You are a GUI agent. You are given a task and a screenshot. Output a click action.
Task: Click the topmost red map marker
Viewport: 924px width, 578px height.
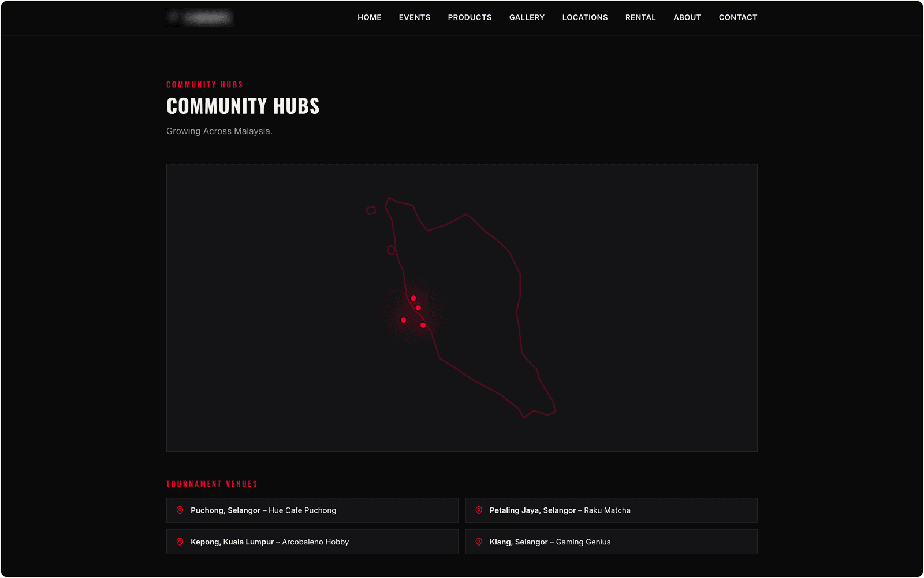(413, 298)
